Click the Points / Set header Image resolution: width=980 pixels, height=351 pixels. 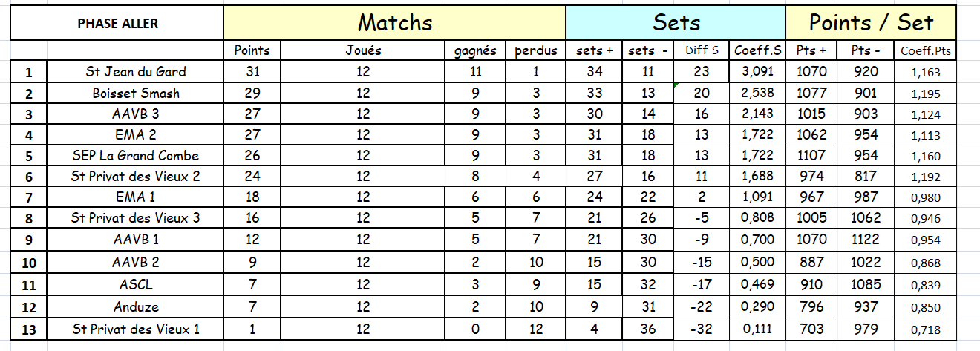click(x=871, y=22)
